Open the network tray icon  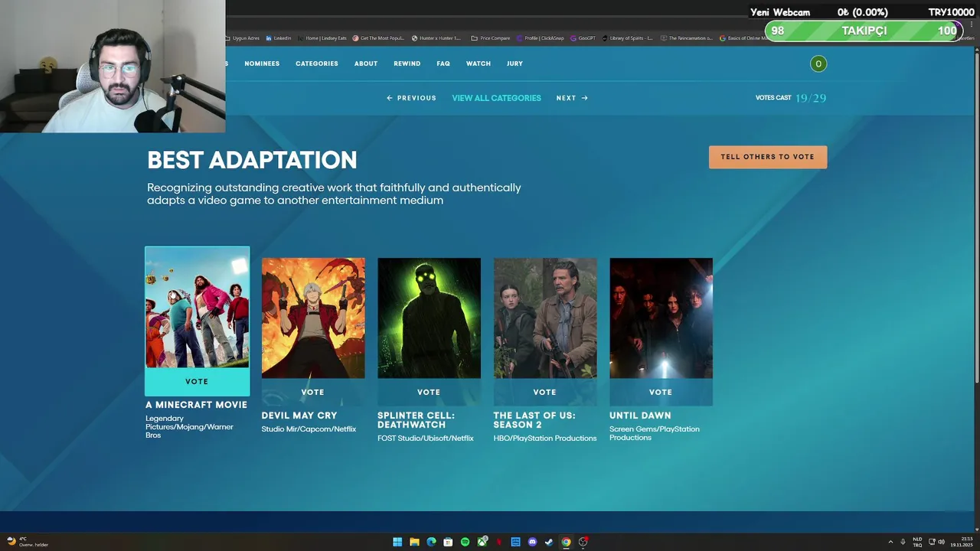click(x=931, y=542)
